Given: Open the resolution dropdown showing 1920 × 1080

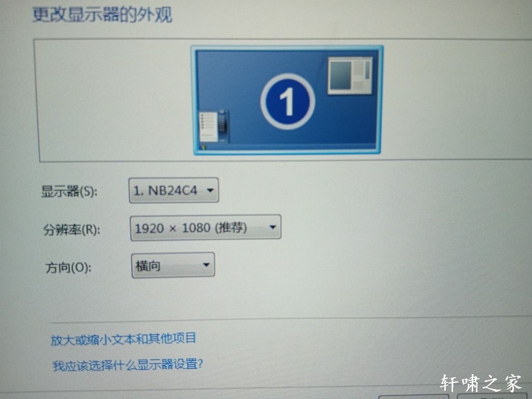Looking at the screenshot, I should (x=206, y=228).
